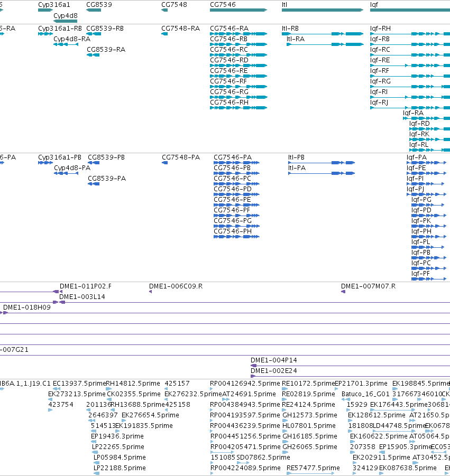Viewport: 450px width, 476px height.
Task: Click the lqf-PA protein label
Action: pyautogui.click(x=417, y=157)
